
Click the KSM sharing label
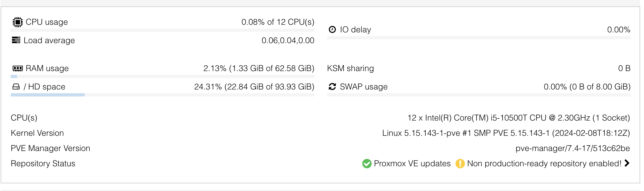[350, 69]
